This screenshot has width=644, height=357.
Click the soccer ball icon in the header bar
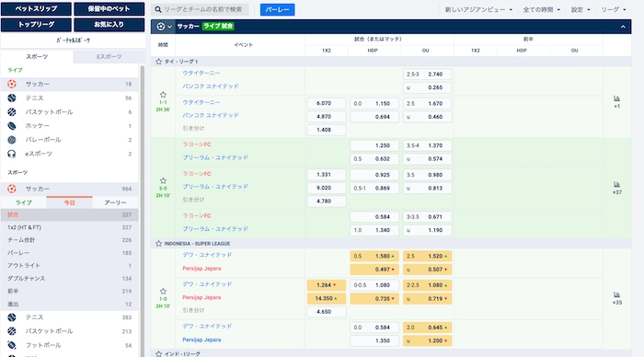tap(161, 27)
